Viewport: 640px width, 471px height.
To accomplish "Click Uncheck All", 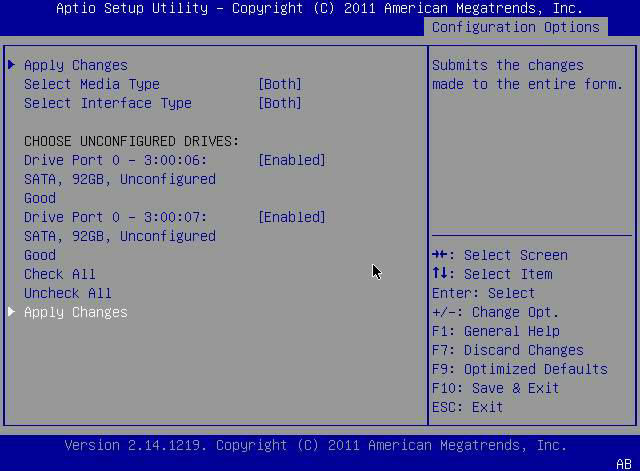I will pyautogui.click(x=68, y=293).
